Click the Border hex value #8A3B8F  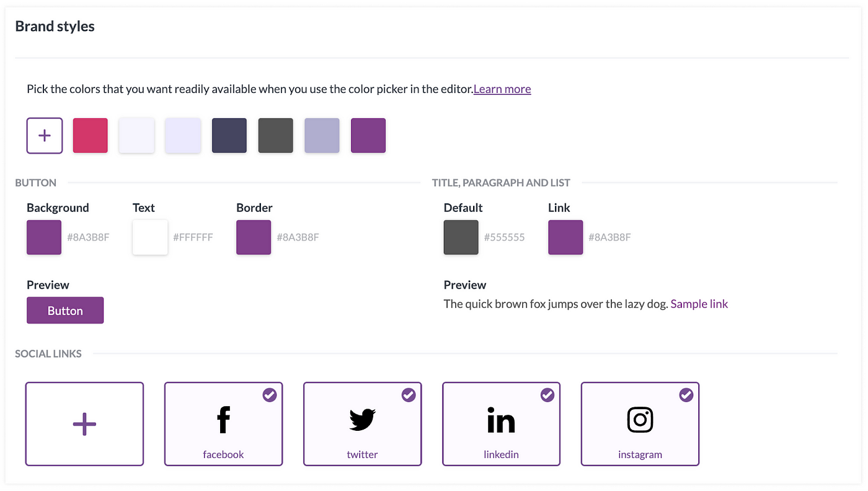(x=298, y=237)
